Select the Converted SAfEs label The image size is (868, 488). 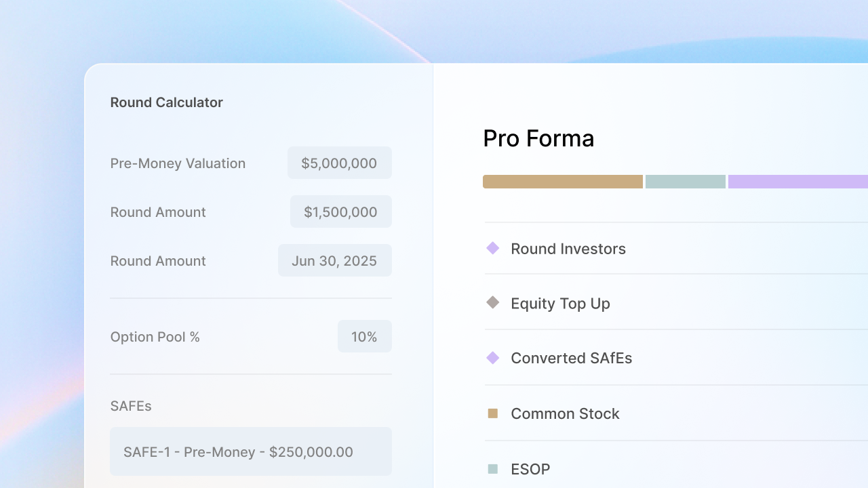(571, 358)
